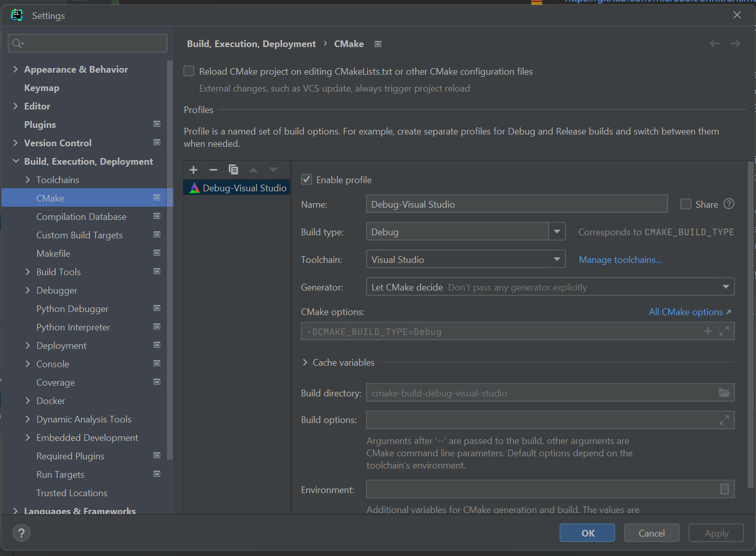756x556 pixels.
Task: Expand Appearance & Behavior tree node
Action: tap(15, 69)
